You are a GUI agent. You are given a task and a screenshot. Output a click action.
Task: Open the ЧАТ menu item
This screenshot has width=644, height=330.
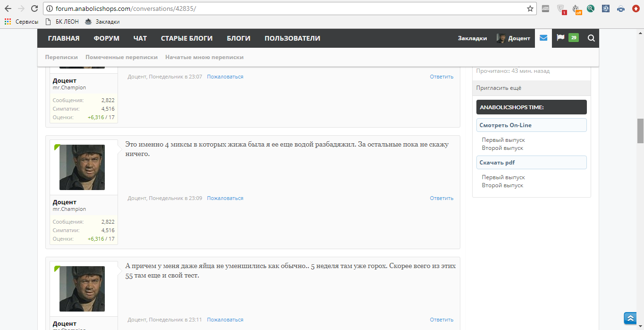(x=140, y=38)
